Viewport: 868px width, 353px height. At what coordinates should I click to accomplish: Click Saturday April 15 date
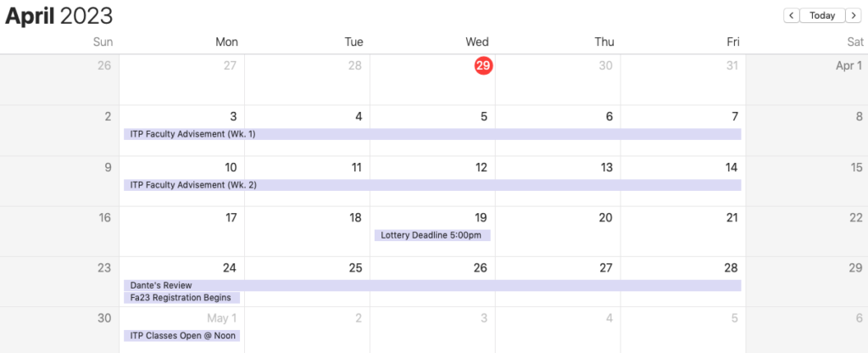coord(855,167)
